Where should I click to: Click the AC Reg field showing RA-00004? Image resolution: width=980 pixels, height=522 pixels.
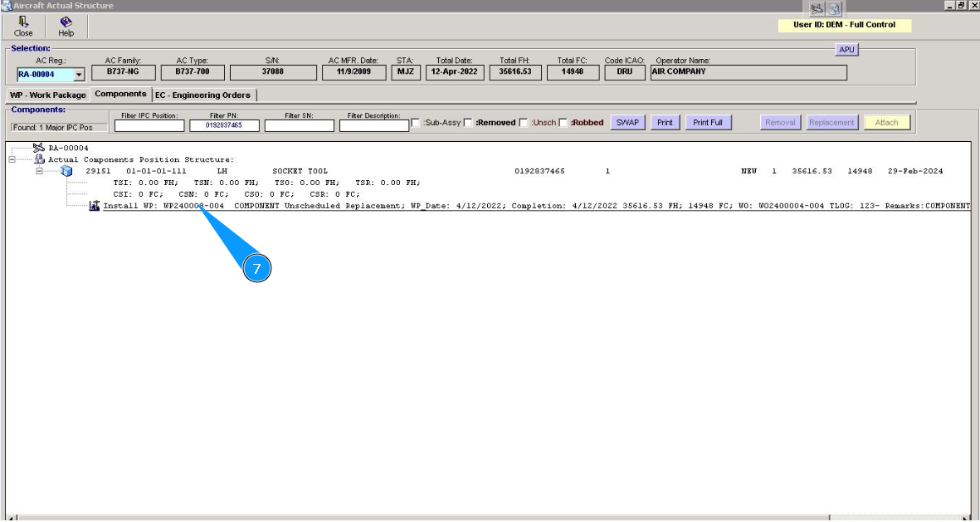coord(46,75)
